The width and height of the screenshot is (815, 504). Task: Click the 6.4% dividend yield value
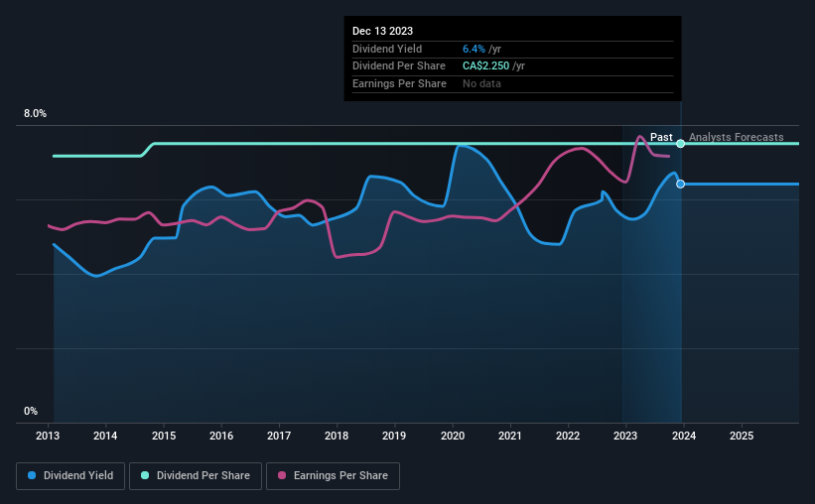coord(474,49)
